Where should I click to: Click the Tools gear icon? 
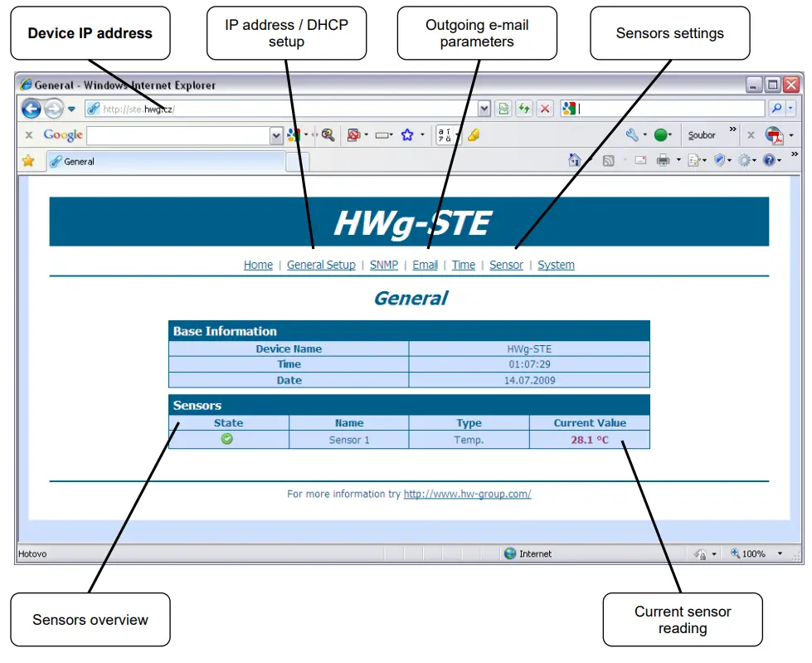coord(746,160)
